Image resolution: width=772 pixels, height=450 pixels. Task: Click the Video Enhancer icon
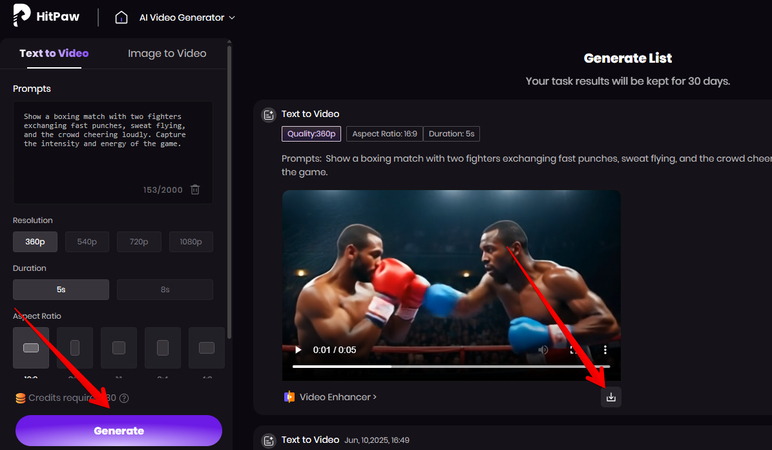pyautogui.click(x=290, y=397)
